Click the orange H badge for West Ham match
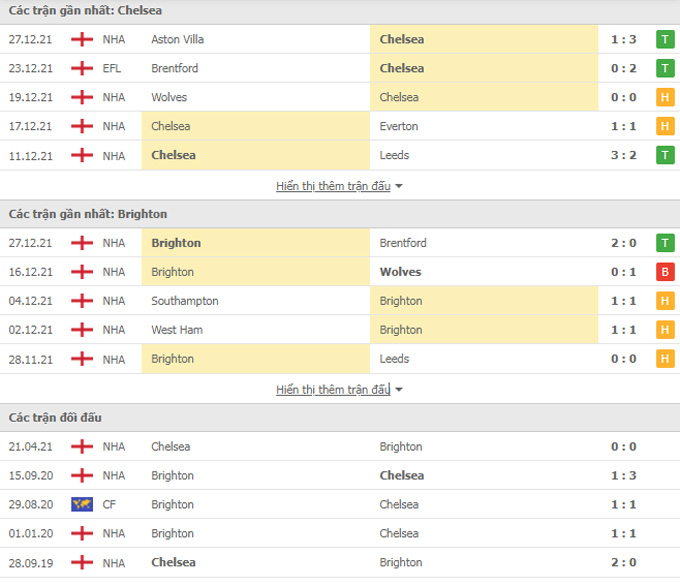The image size is (680, 586). point(665,330)
